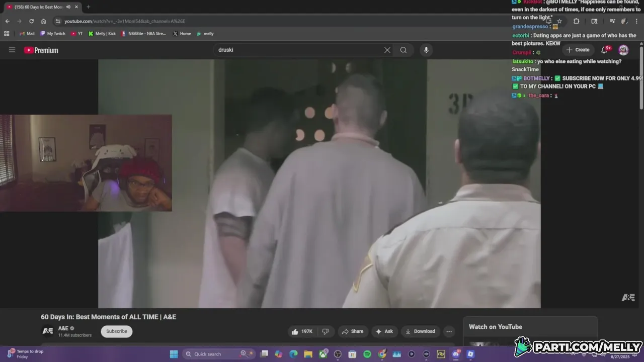Open Xbox app from the taskbar
This screenshot has width=644, height=362.
coord(323,354)
